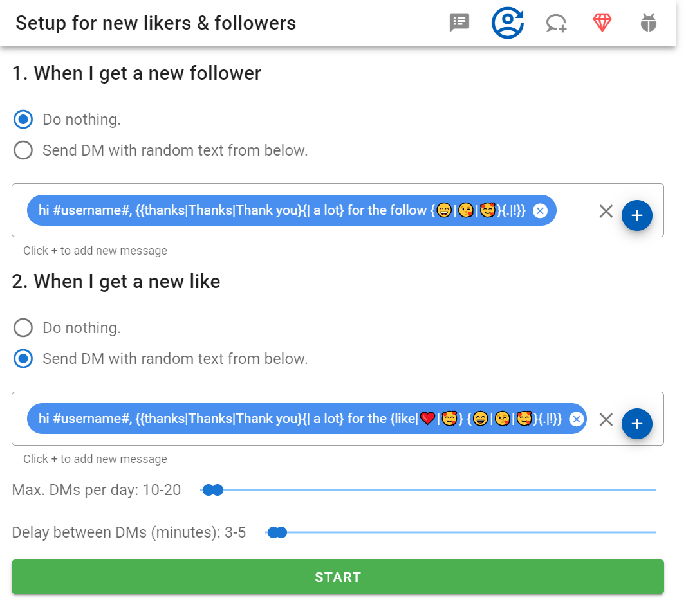The width and height of the screenshot is (686, 616).
Task: Remove the like thank-you message chip
Action: click(x=576, y=419)
